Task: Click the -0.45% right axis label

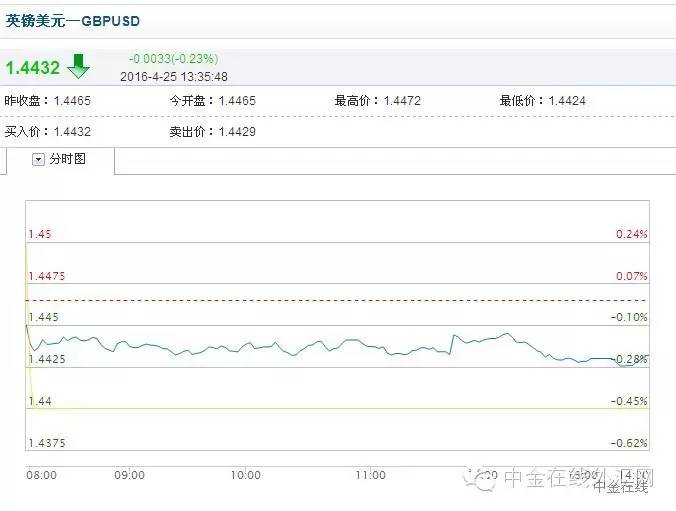Action: coord(629,401)
